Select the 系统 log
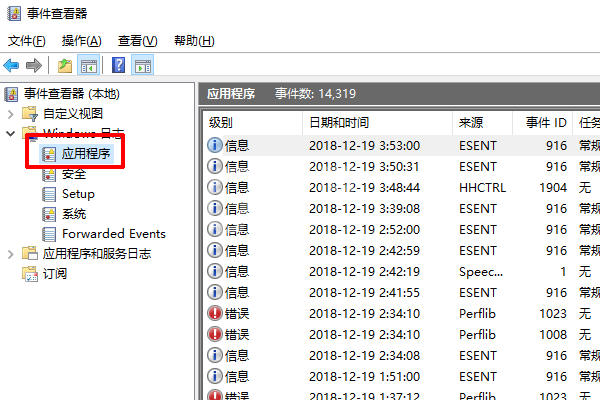This screenshot has height=400, width=600. (x=74, y=214)
